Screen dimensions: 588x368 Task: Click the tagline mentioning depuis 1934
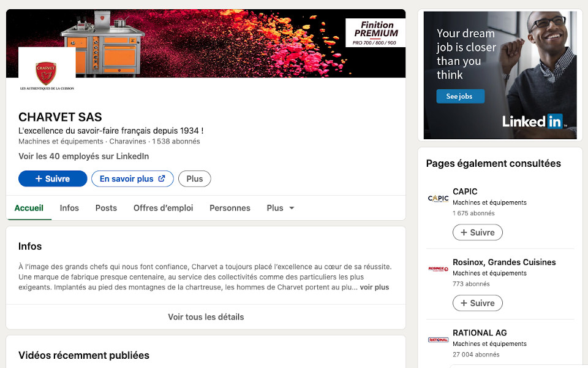111,131
